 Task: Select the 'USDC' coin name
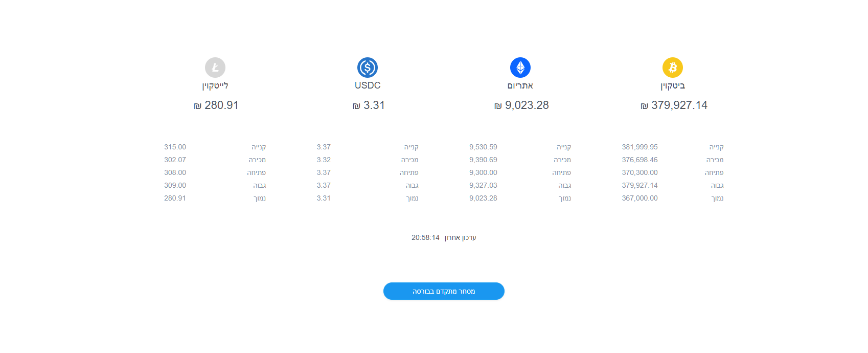[368, 85]
